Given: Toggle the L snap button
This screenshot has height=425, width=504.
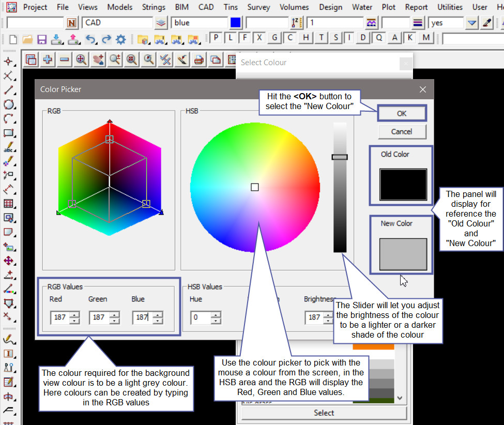Looking at the screenshot, I should coord(230,38).
